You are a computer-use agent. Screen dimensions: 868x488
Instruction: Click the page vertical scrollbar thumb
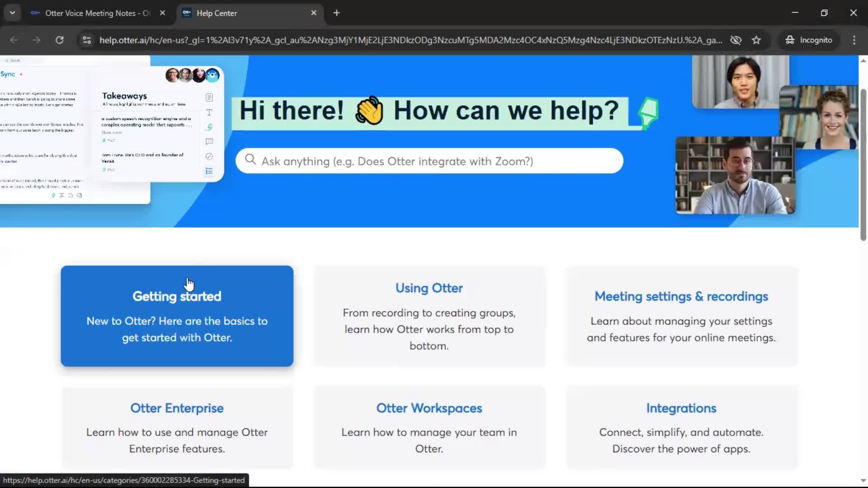(x=863, y=165)
